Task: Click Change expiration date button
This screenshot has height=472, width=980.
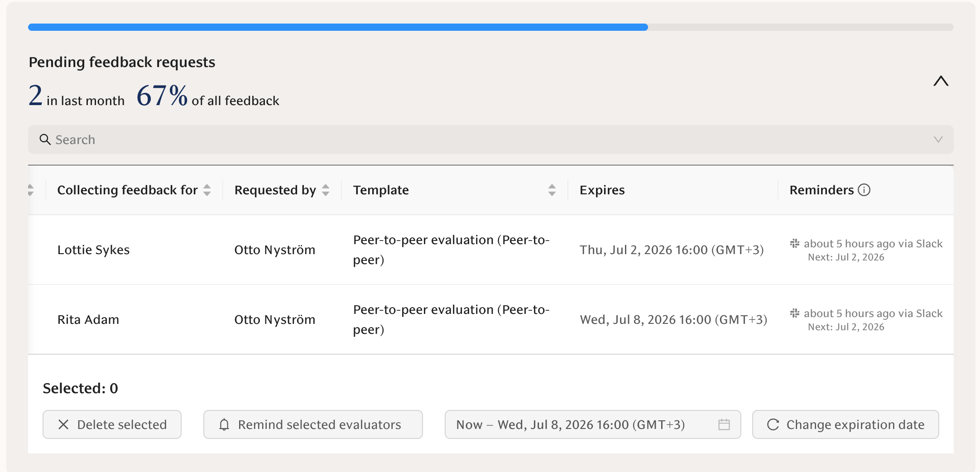Action: 845,424
